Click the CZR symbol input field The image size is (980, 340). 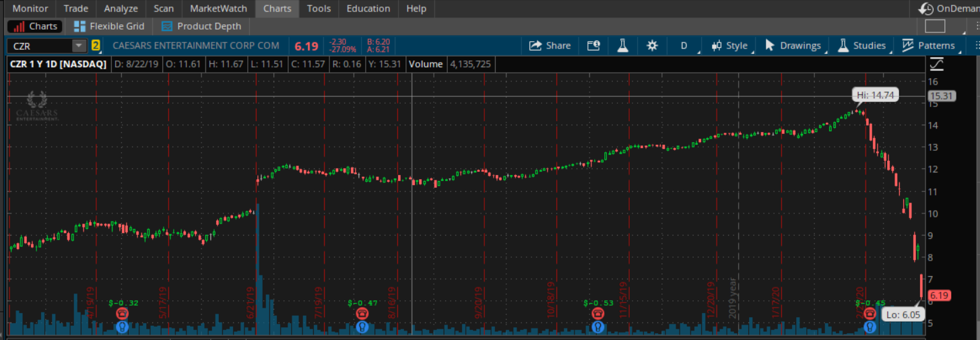tap(40, 46)
